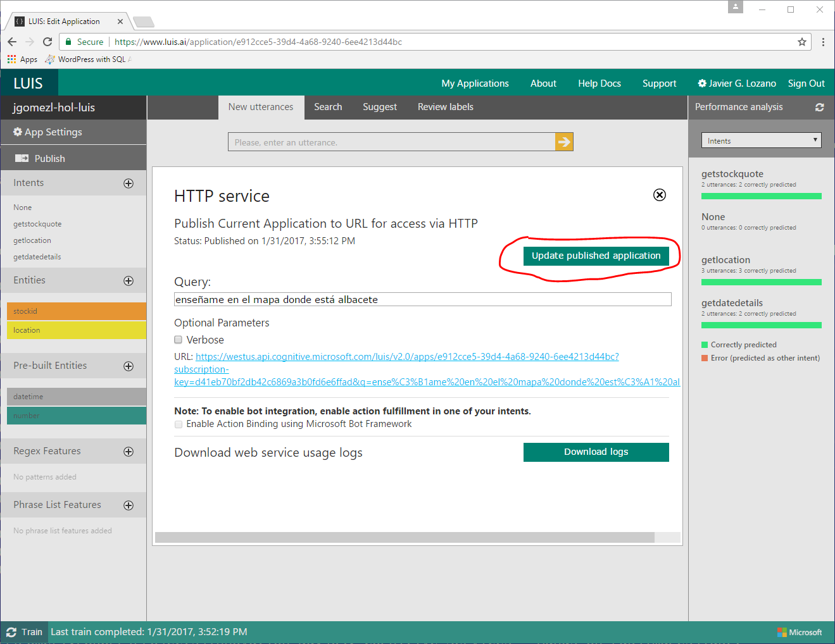Screen dimensions: 835x644
Task: Click the Entities section header
Action: pos(29,280)
